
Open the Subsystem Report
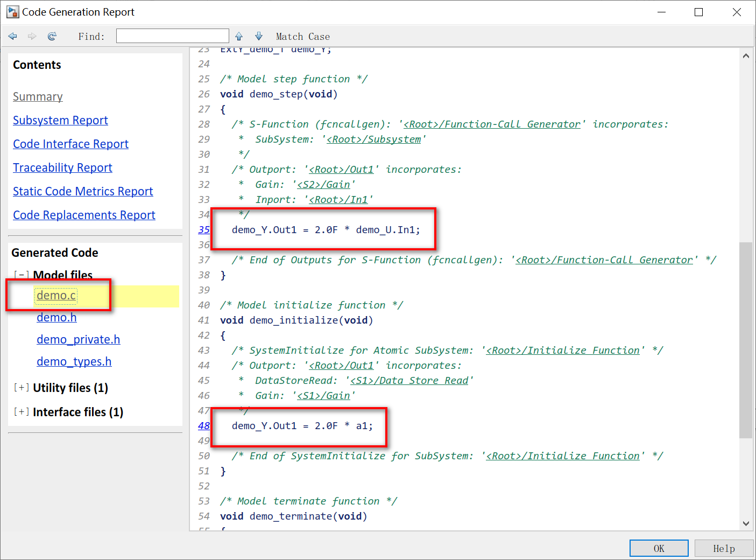coord(60,121)
